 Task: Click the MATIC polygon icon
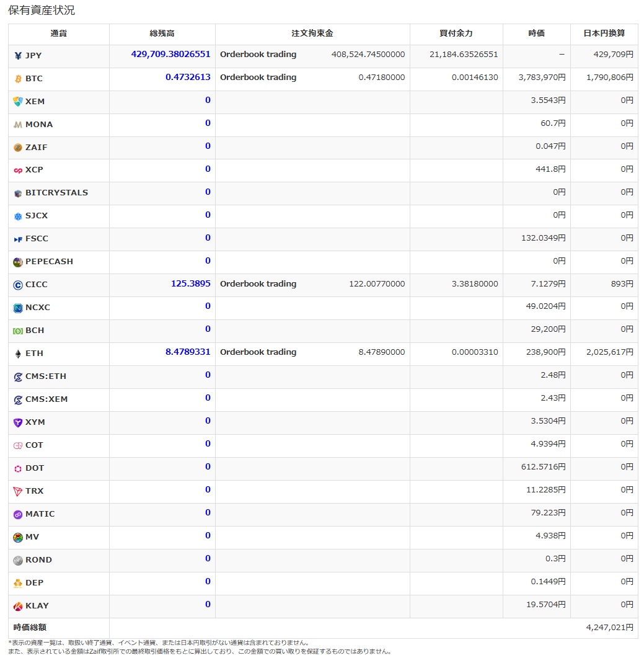18,515
